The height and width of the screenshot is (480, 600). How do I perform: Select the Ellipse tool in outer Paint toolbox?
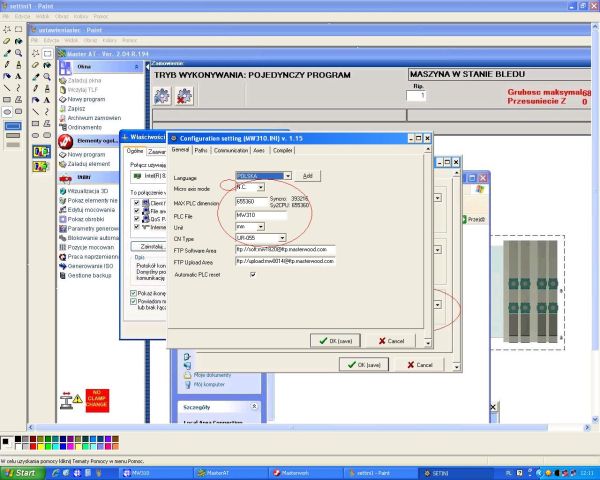7,112
